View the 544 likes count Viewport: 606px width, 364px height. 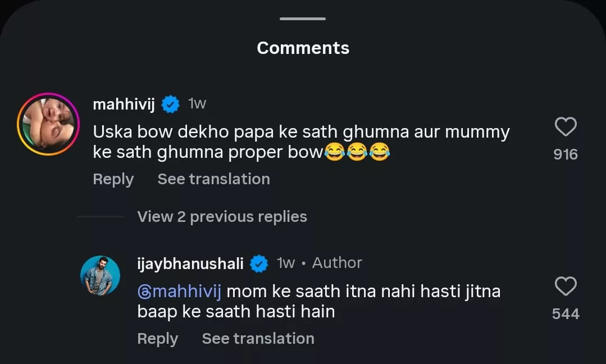565,314
